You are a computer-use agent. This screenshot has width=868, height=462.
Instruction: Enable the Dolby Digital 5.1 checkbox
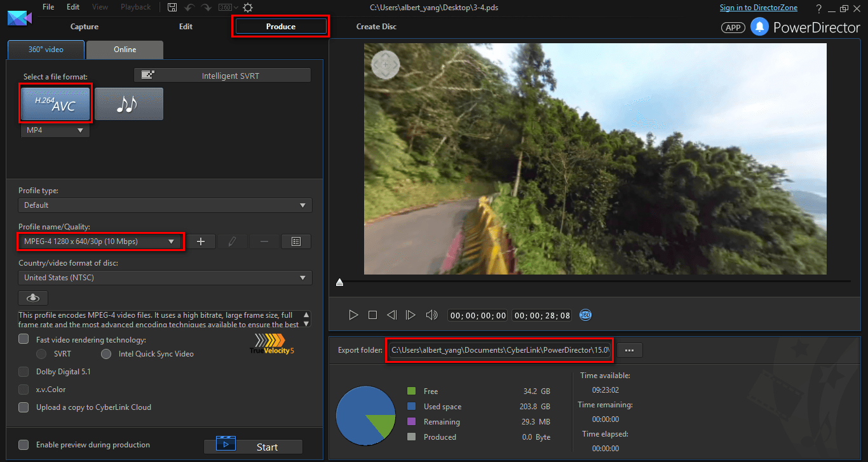coord(24,372)
